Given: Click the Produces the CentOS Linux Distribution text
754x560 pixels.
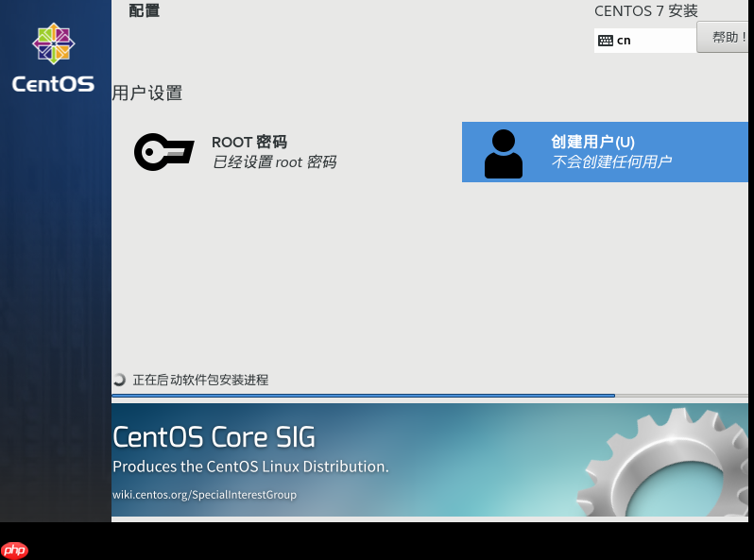Looking at the screenshot, I should [x=250, y=467].
